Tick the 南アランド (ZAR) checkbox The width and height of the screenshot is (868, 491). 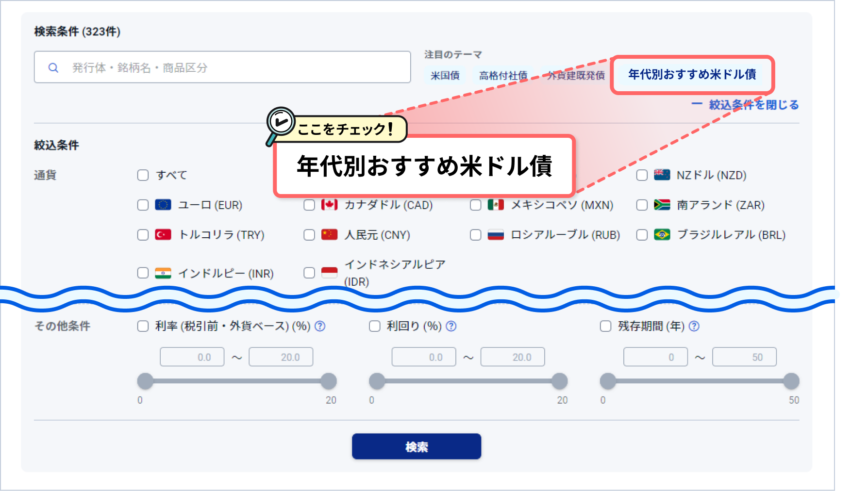642,205
